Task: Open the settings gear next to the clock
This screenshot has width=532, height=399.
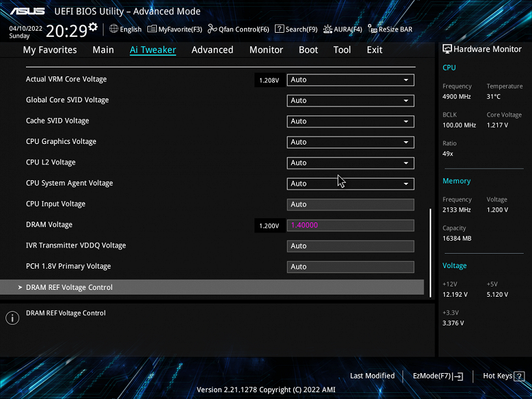Action: (93, 27)
